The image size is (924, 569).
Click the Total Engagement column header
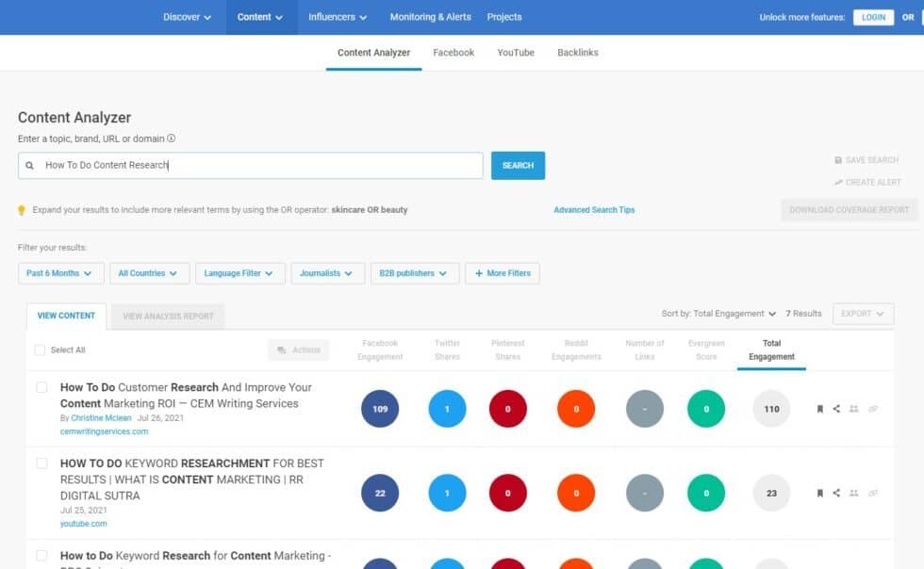tap(771, 350)
